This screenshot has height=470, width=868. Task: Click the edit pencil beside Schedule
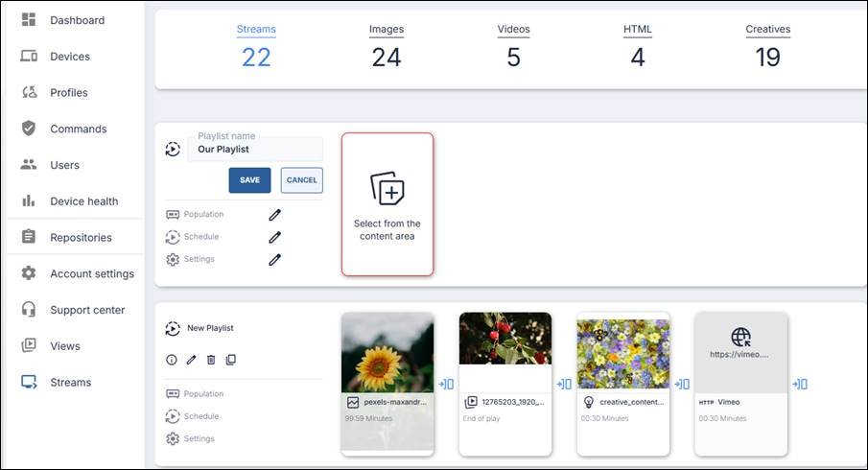coord(274,237)
